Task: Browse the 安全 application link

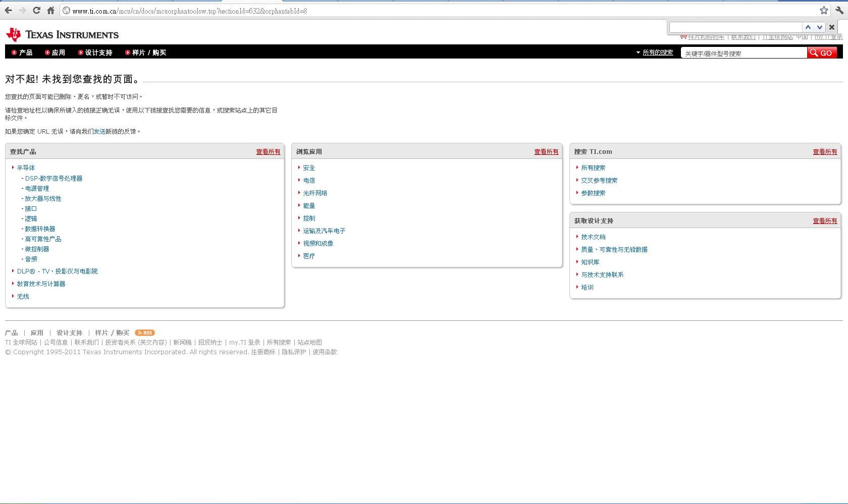Action: (x=309, y=168)
